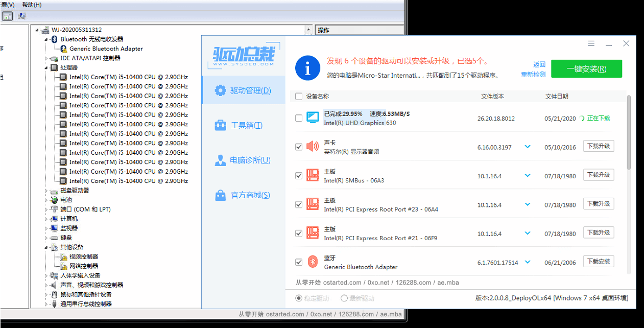Click the Device Manager toolbar properties icon
The image size is (644, 328).
(7, 16)
